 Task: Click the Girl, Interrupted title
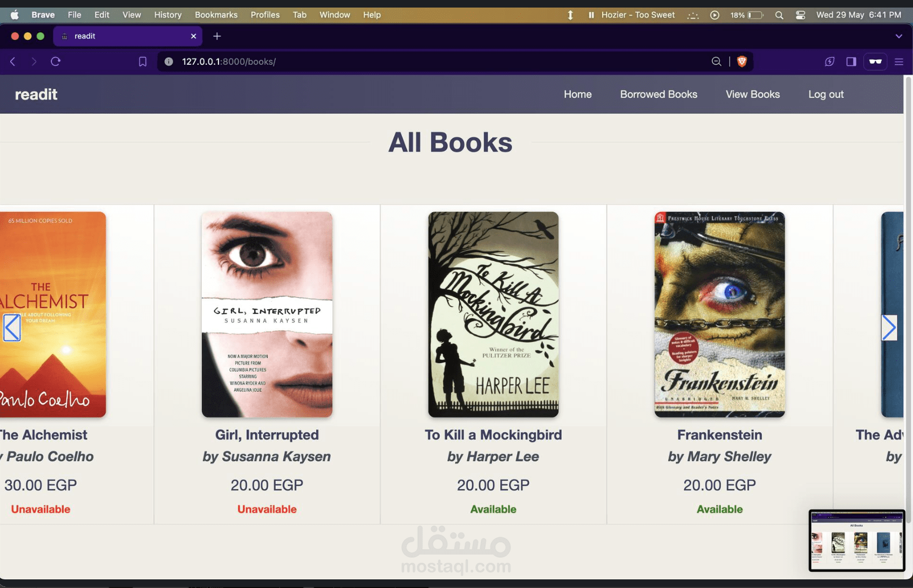(267, 435)
